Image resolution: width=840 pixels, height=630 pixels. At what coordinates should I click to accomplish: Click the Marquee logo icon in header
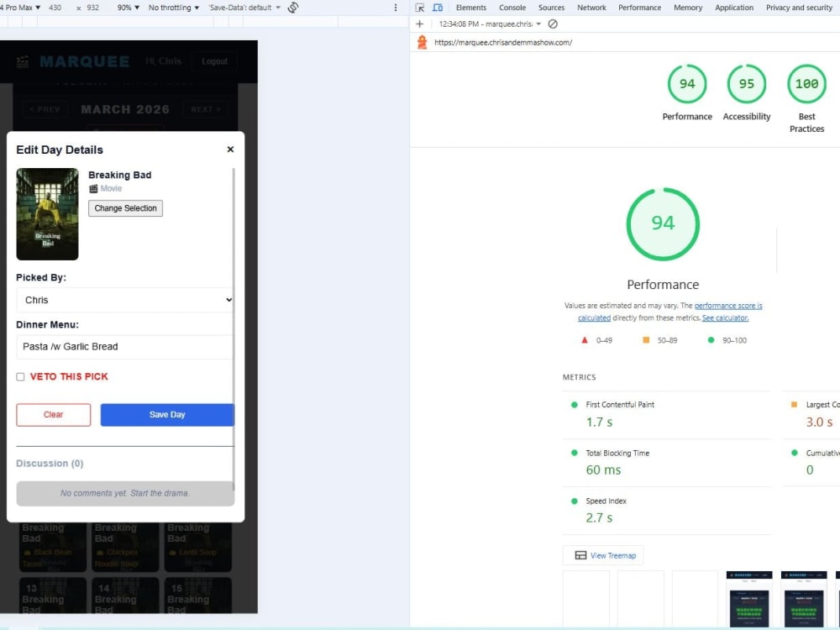coord(23,61)
